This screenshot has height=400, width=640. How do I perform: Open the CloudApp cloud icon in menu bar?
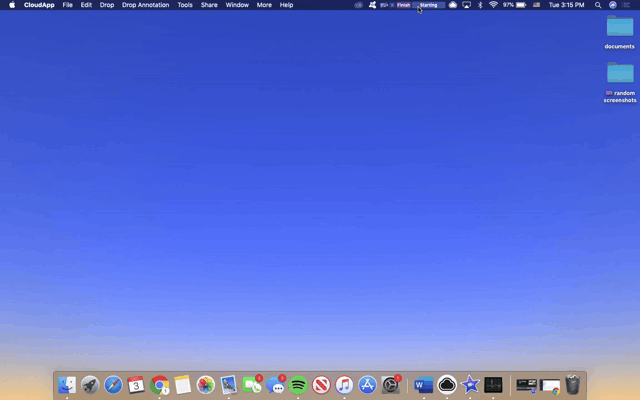pyautogui.click(x=453, y=5)
